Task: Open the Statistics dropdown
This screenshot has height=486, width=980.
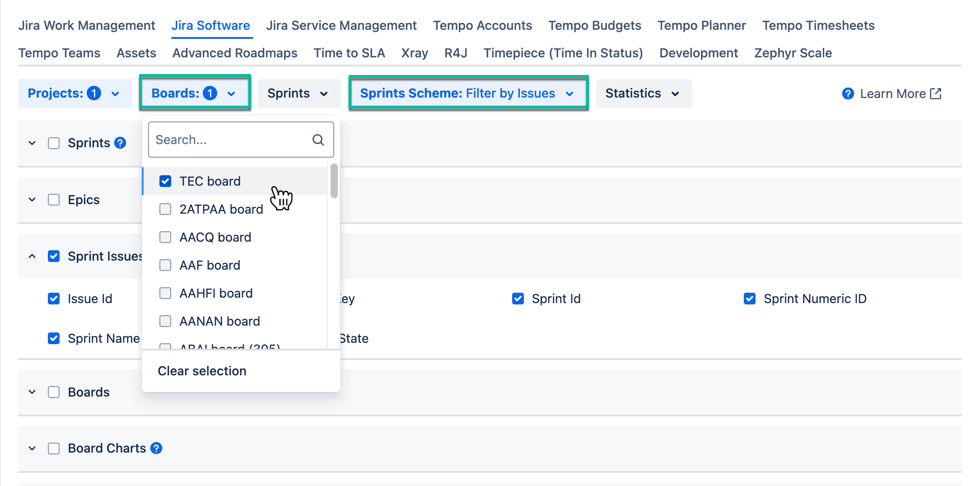Action: (644, 93)
